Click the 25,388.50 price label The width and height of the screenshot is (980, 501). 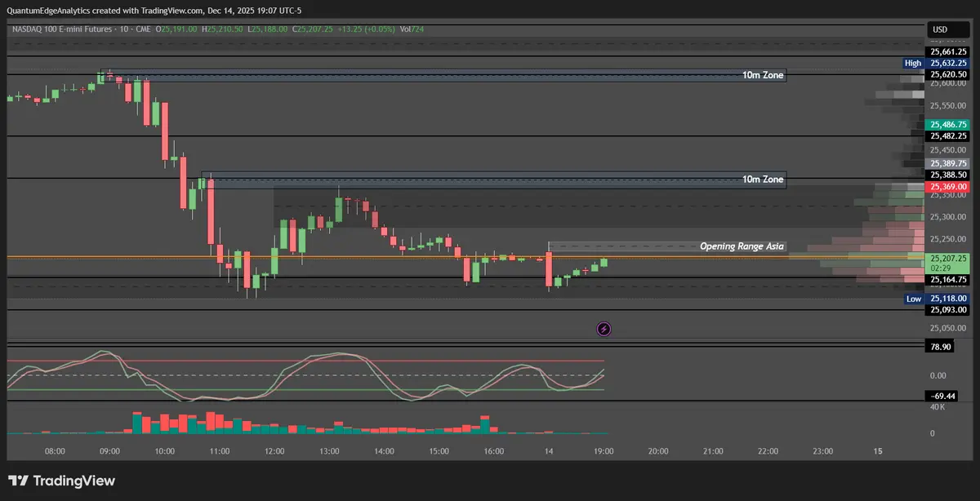pyautogui.click(x=948, y=175)
